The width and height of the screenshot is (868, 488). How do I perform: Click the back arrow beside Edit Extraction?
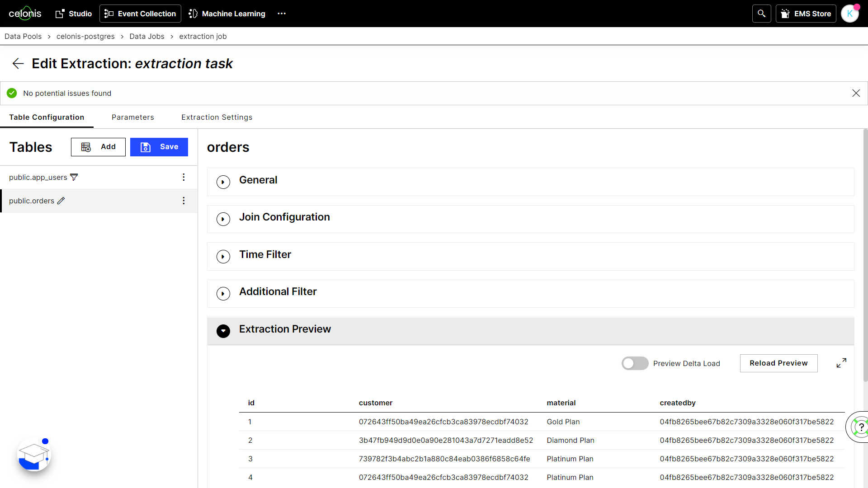18,64
